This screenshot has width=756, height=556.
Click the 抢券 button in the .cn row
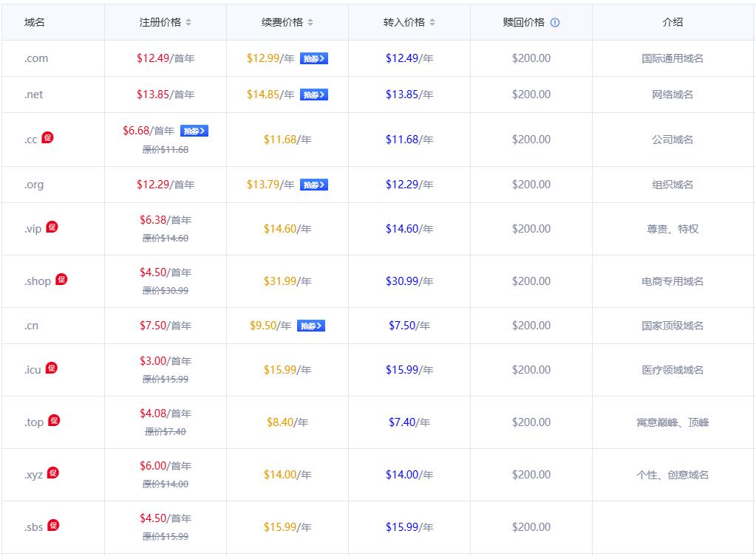311,326
